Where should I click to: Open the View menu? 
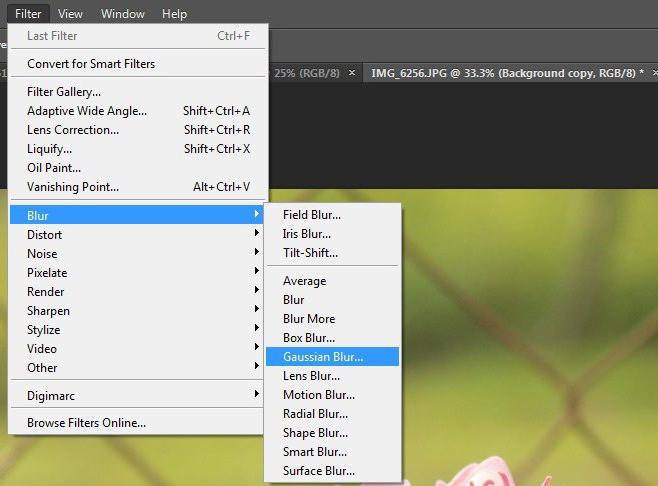coord(70,14)
